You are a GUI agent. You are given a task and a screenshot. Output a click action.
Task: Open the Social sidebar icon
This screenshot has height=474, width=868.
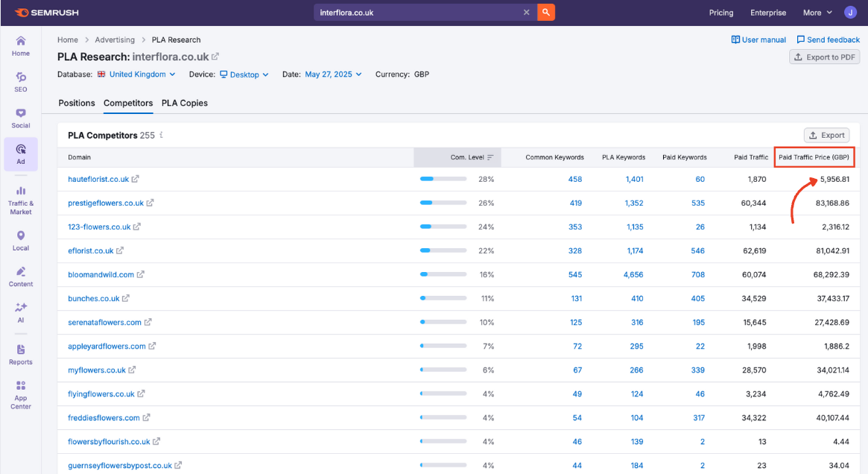tap(21, 118)
